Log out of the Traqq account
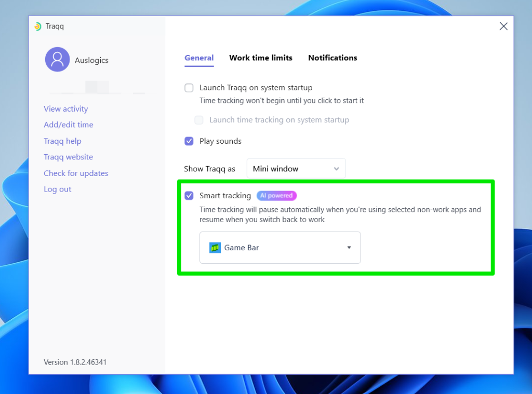Viewport: 532px width, 394px height. click(x=58, y=189)
